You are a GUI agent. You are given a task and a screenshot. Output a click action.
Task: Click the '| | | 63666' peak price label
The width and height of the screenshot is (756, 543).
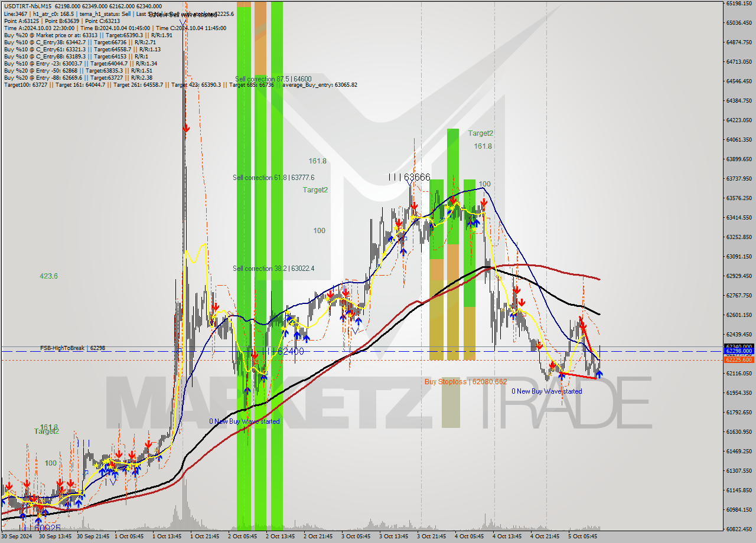pyautogui.click(x=409, y=177)
